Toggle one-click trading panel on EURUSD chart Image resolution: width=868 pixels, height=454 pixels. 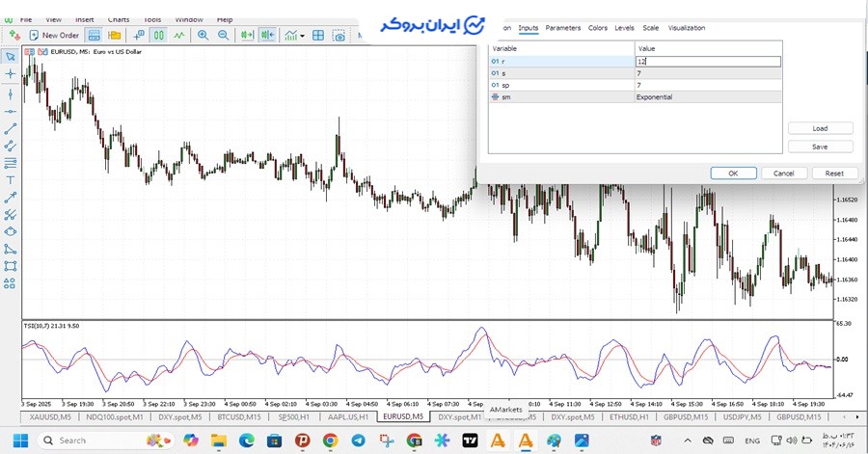pos(29,51)
